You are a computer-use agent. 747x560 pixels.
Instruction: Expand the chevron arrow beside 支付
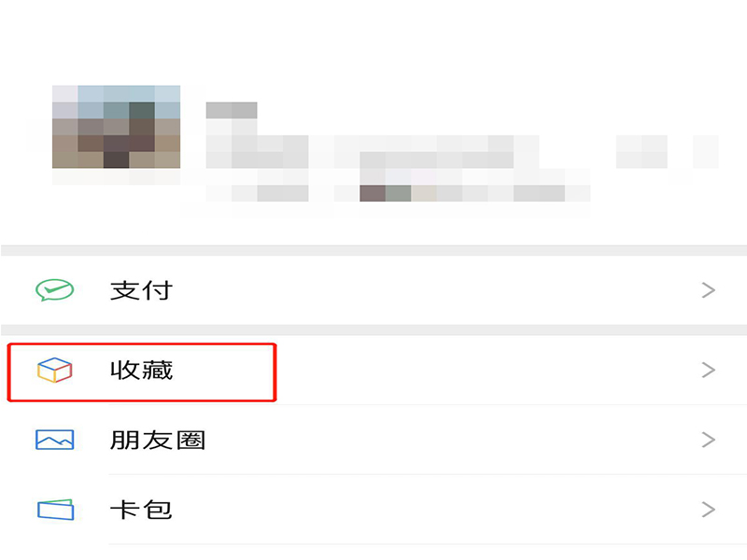pos(709,290)
